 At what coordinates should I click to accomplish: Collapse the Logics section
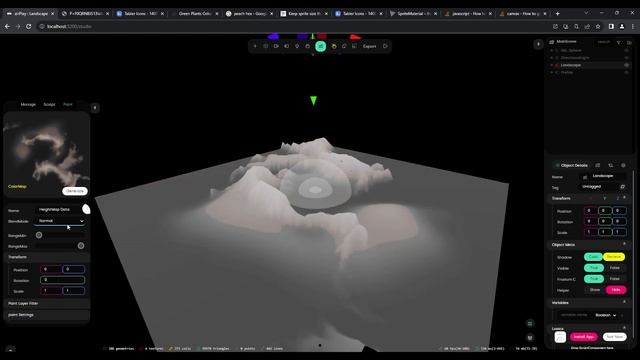[x=624, y=328]
